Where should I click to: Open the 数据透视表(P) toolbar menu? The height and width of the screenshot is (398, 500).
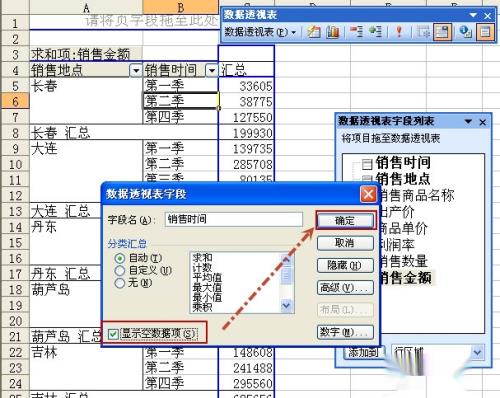click(x=260, y=32)
